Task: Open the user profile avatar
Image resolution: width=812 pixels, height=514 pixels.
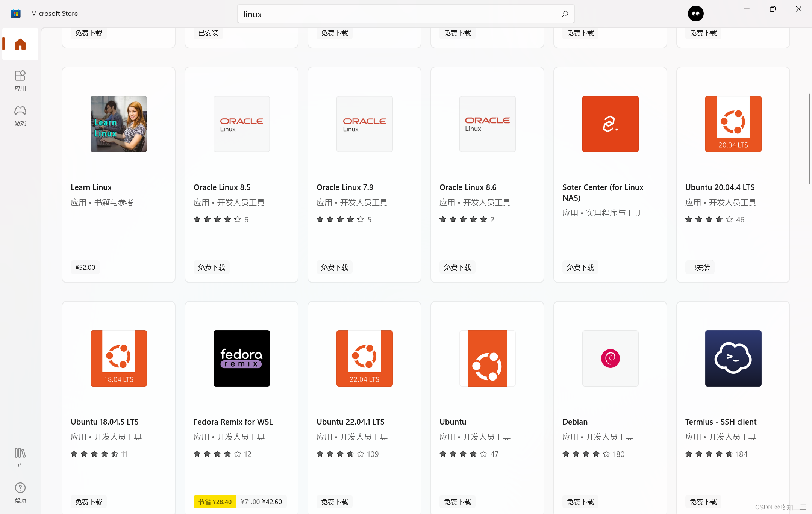Action: click(695, 14)
